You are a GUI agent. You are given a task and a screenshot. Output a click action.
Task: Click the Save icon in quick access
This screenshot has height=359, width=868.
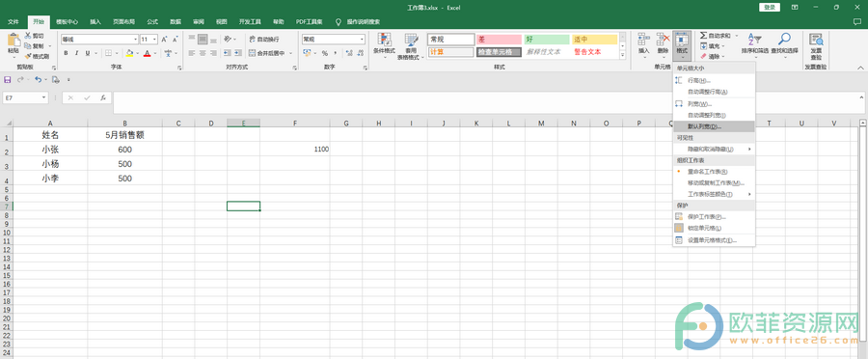point(8,80)
